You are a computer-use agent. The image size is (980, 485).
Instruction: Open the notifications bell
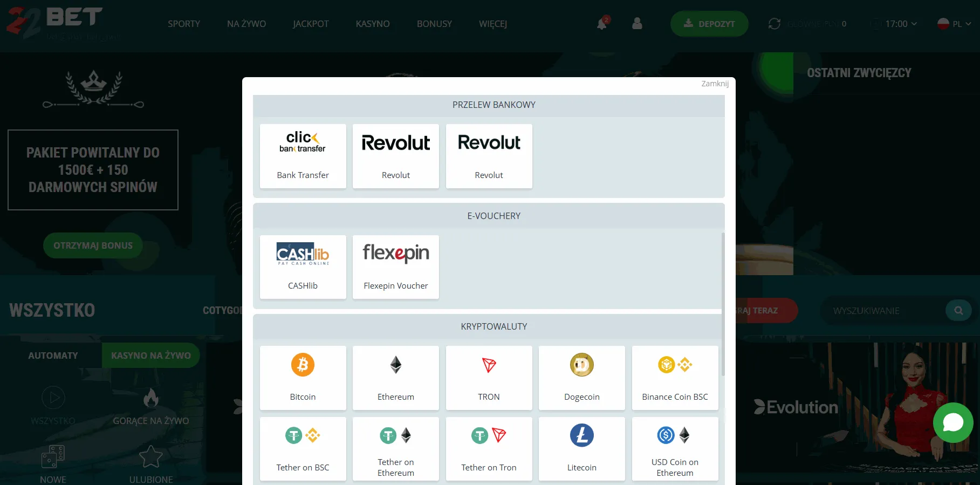click(x=602, y=24)
